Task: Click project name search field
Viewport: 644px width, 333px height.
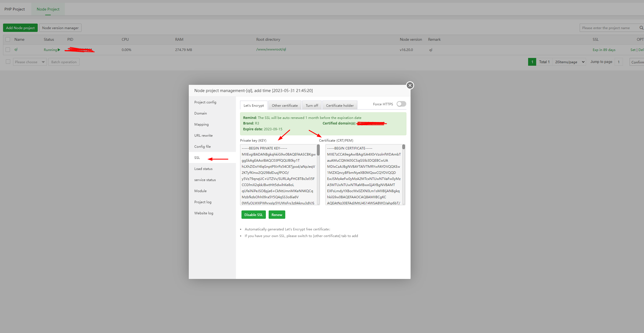Action: (608, 28)
